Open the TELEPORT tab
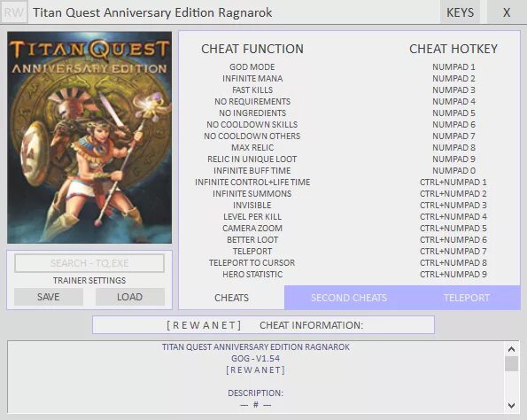Screen dimensions: 527x420 [467, 298]
